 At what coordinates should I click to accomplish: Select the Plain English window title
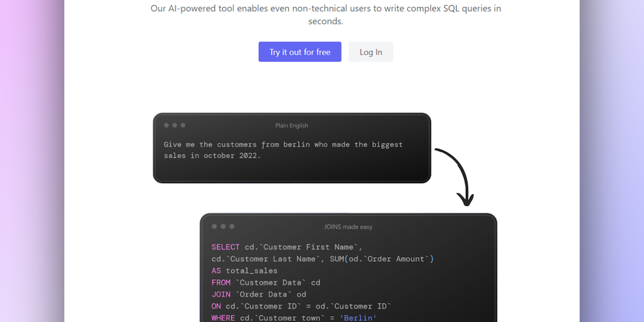point(292,126)
